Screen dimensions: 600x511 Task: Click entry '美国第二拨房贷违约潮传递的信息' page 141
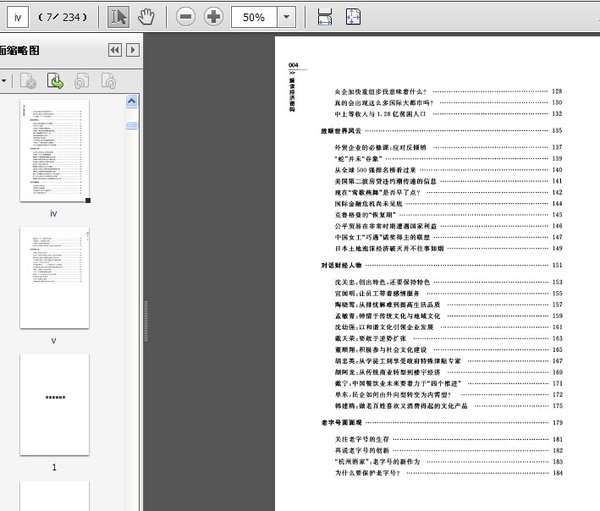pyautogui.click(x=448, y=181)
